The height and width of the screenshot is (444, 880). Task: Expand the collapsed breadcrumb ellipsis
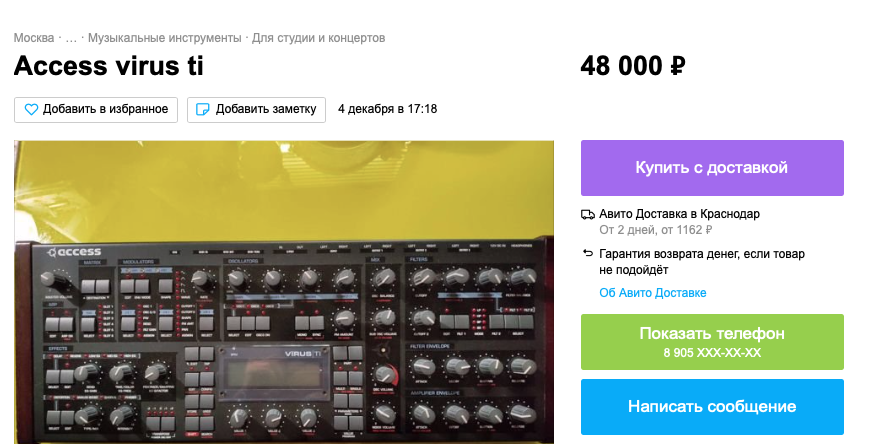point(71,38)
